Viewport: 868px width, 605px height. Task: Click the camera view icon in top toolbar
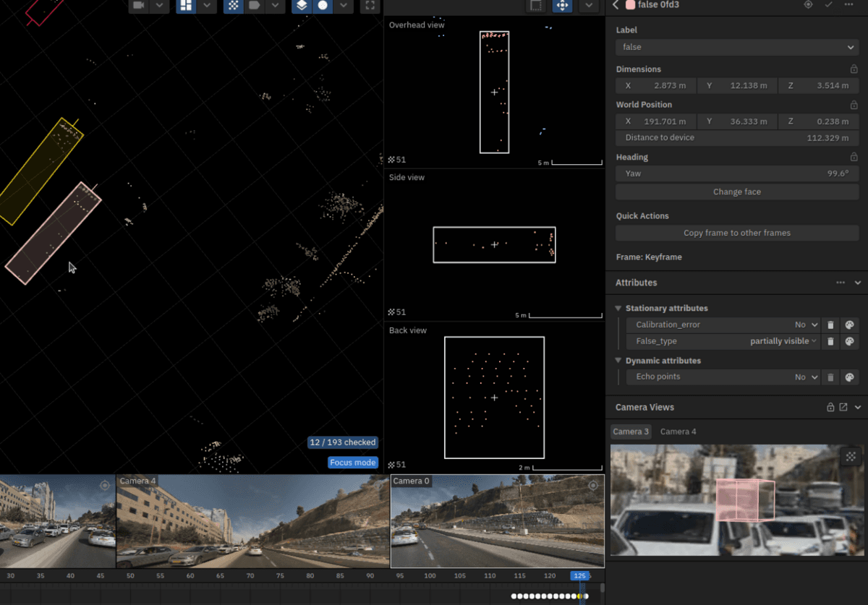pyautogui.click(x=139, y=6)
